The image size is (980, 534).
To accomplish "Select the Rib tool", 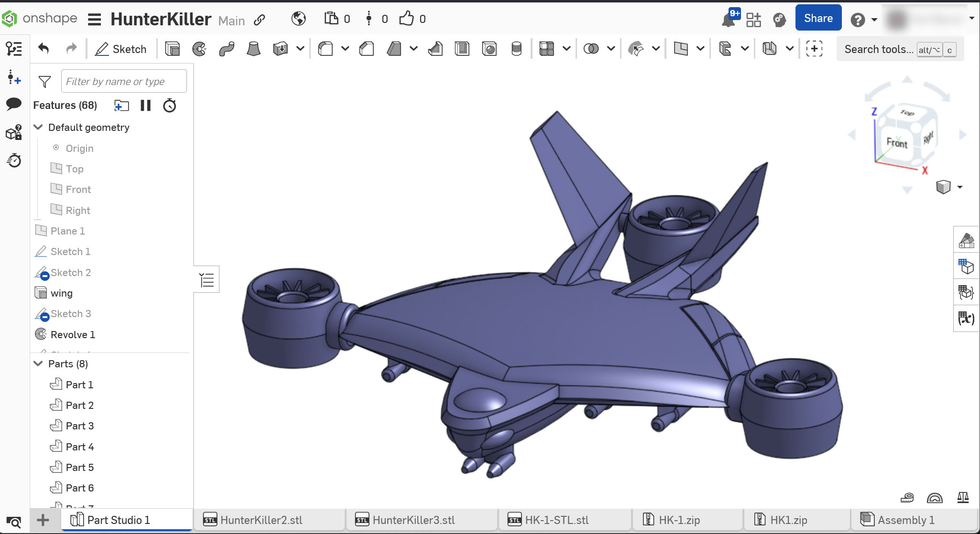I will point(435,49).
